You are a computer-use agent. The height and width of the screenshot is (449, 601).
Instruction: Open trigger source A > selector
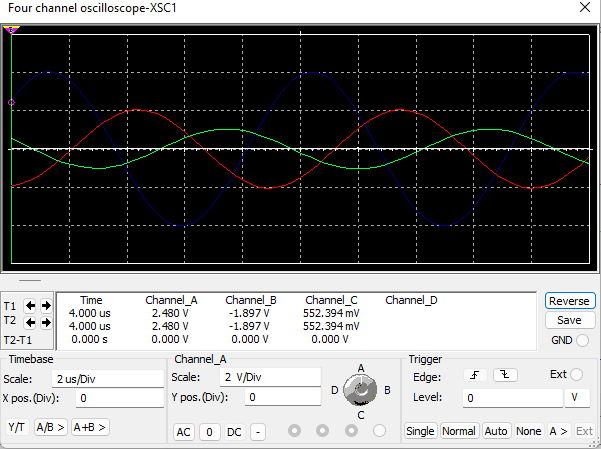[558, 431]
